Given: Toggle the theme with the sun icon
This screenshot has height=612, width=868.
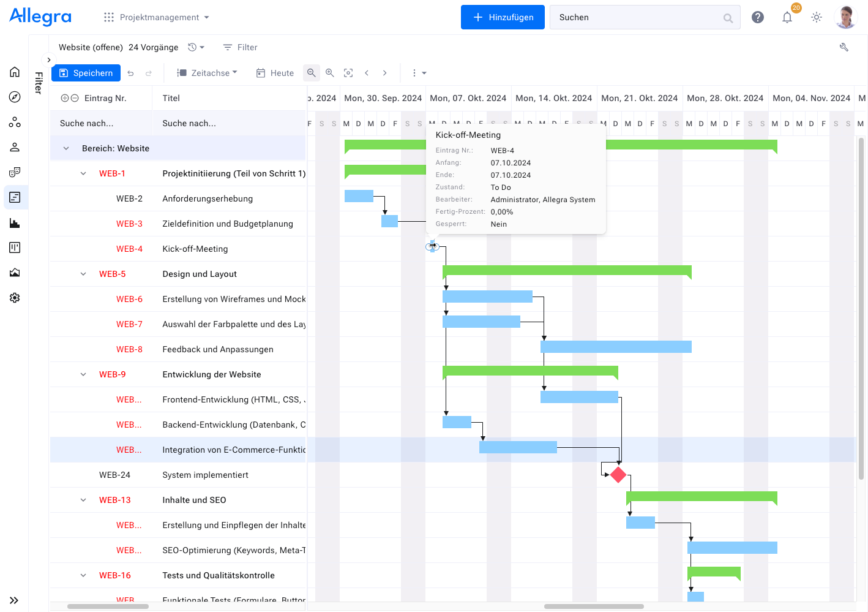Looking at the screenshot, I should point(817,17).
